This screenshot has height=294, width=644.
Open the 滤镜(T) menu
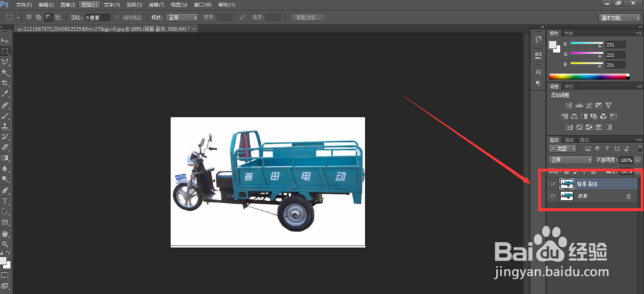(156, 5)
